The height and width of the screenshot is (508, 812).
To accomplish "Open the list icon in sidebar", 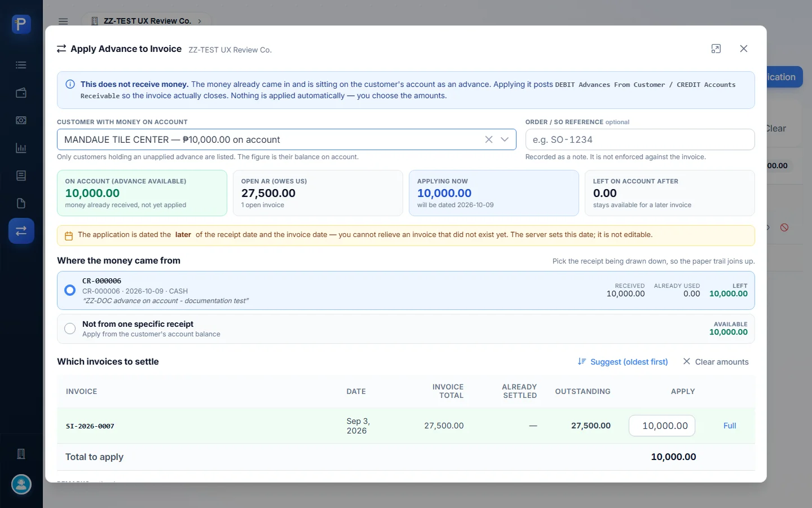I will point(21,65).
